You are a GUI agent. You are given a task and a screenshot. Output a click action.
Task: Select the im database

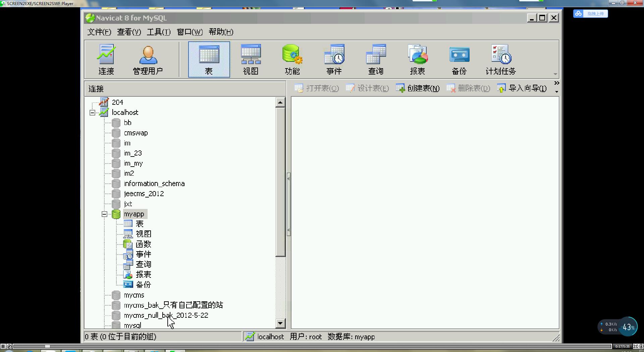(x=127, y=143)
